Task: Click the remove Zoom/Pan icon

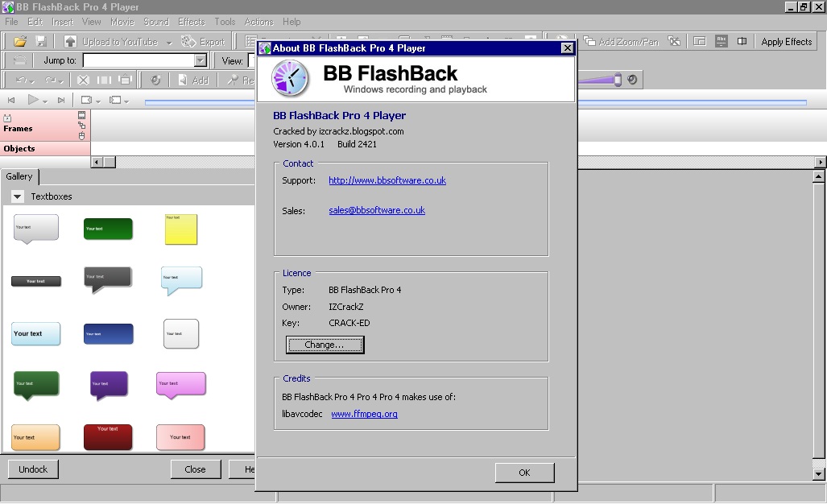Action: pos(673,41)
